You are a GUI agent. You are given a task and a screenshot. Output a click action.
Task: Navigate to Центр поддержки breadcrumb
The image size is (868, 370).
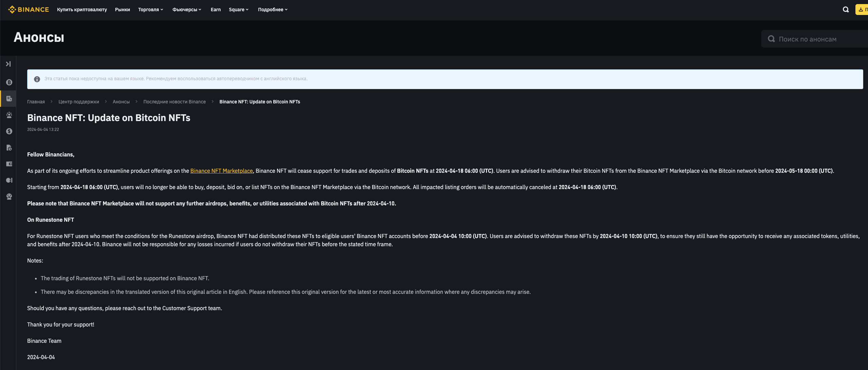(x=79, y=101)
